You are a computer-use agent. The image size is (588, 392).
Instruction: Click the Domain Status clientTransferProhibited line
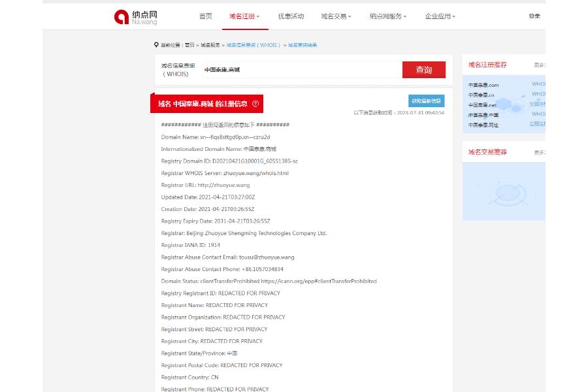pyautogui.click(x=269, y=281)
